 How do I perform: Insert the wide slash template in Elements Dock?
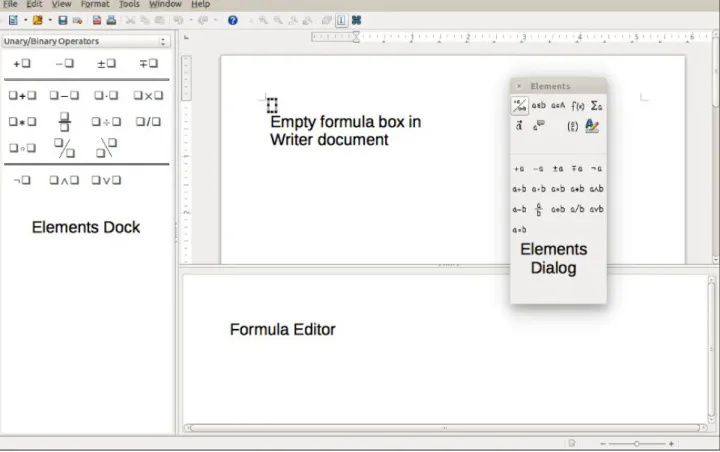(x=64, y=148)
